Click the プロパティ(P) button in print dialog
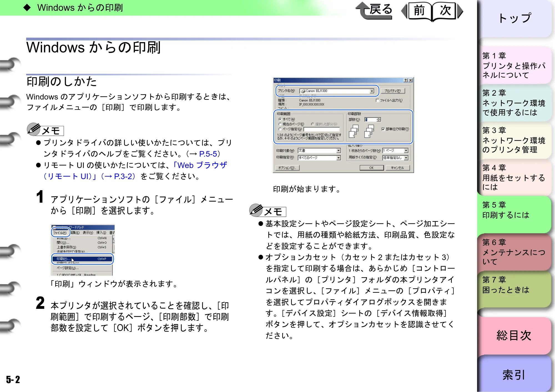Screen dimensions: 555x392 tap(393, 91)
